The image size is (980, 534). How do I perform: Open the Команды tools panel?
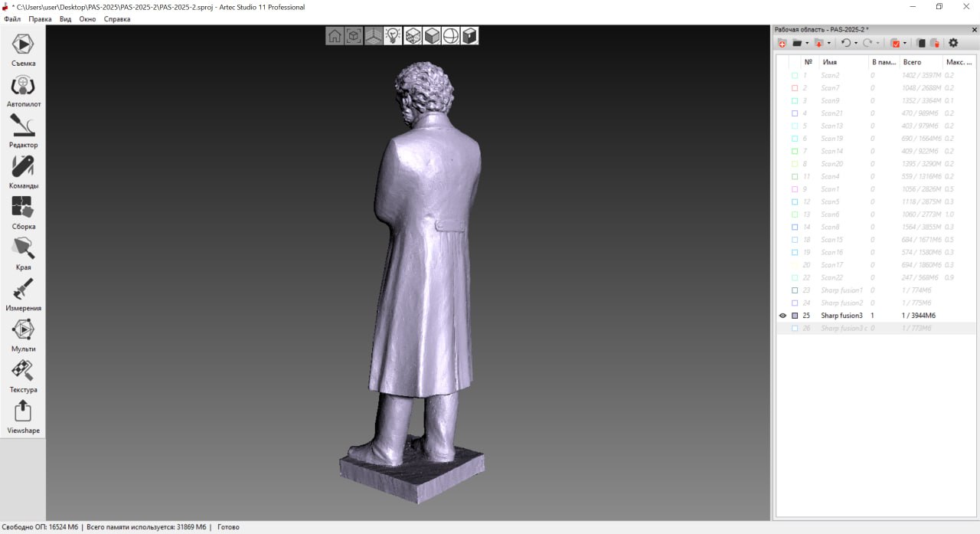[x=23, y=172]
